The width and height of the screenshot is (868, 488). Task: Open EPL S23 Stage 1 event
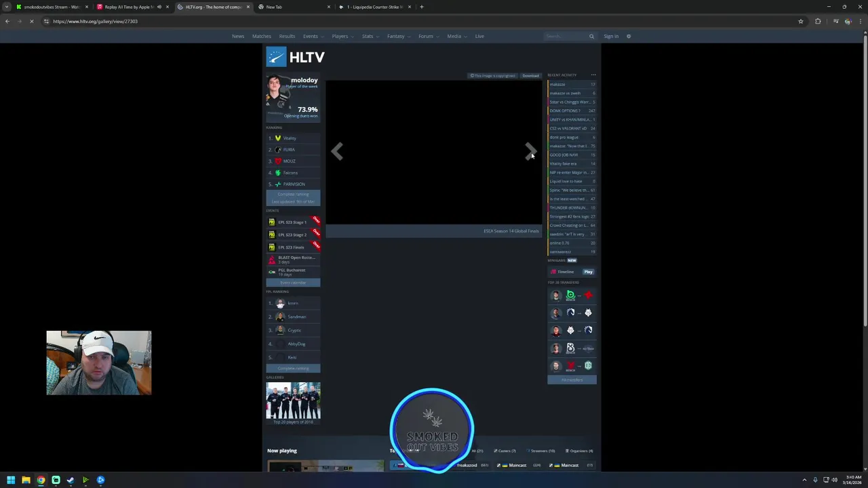tap(292, 222)
